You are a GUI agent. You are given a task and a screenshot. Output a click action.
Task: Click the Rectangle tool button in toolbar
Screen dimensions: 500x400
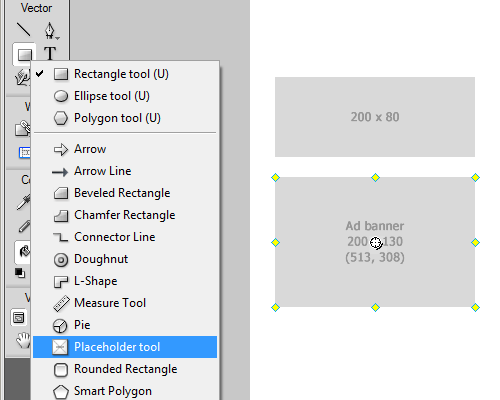pos(24,54)
